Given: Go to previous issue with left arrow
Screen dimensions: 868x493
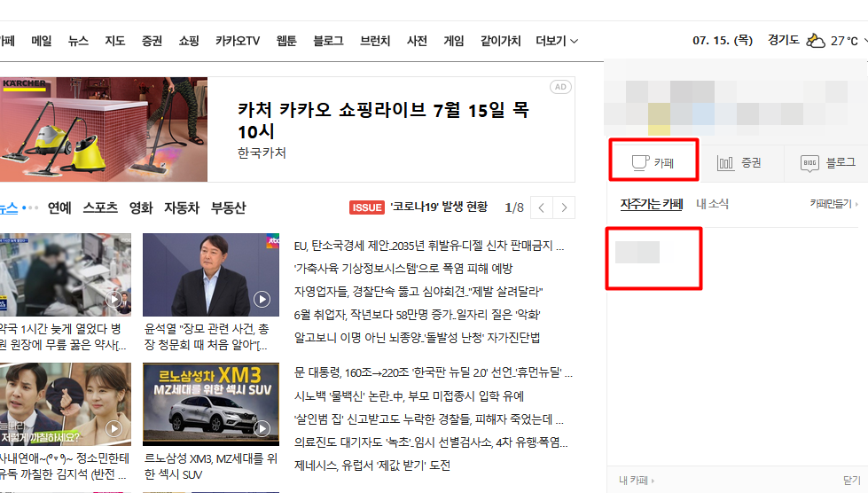Looking at the screenshot, I should click(x=542, y=207).
